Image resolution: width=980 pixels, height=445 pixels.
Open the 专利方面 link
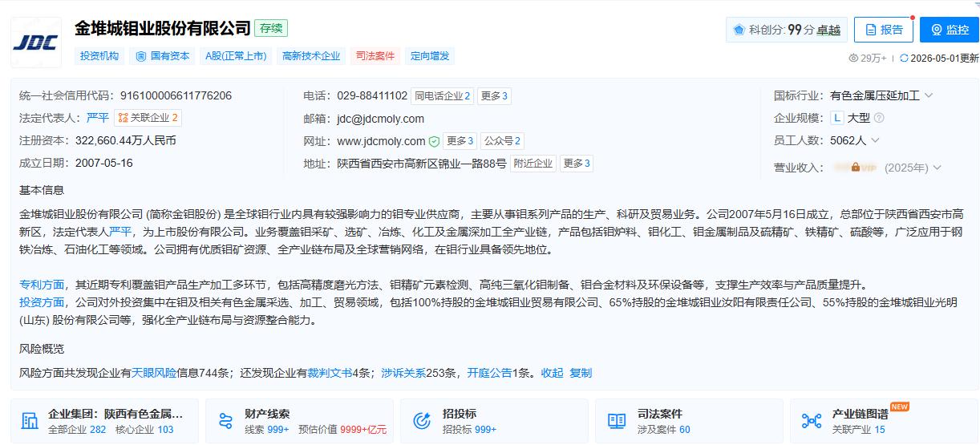tap(42, 285)
